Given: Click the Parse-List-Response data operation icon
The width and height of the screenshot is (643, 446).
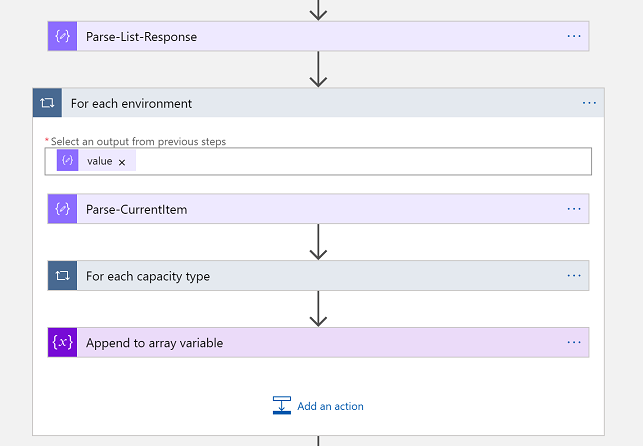Looking at the screenshot, I should point(62,36).
